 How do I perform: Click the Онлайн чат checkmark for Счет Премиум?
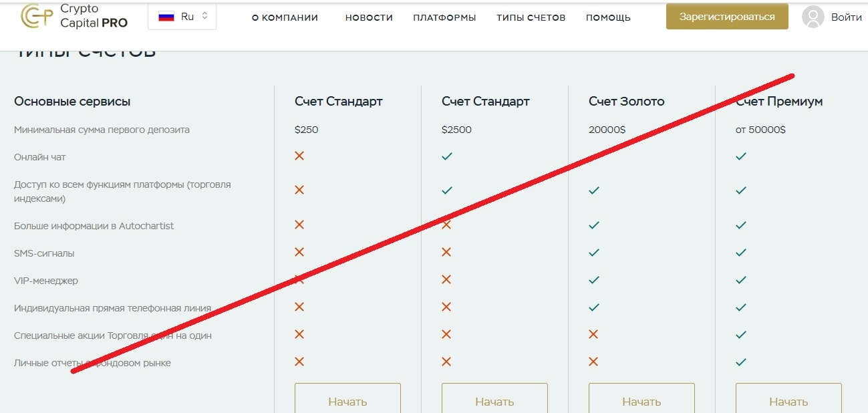coord(740,156)
